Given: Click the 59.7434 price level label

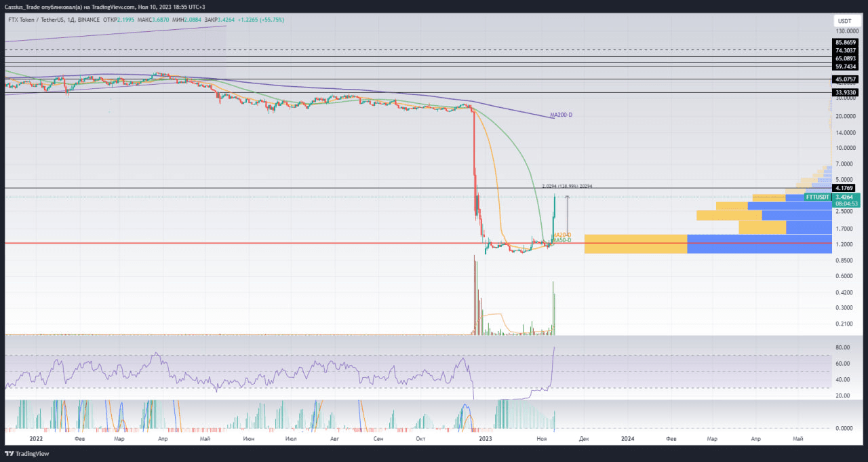Looking at the screenshot, I should (846, 66).
